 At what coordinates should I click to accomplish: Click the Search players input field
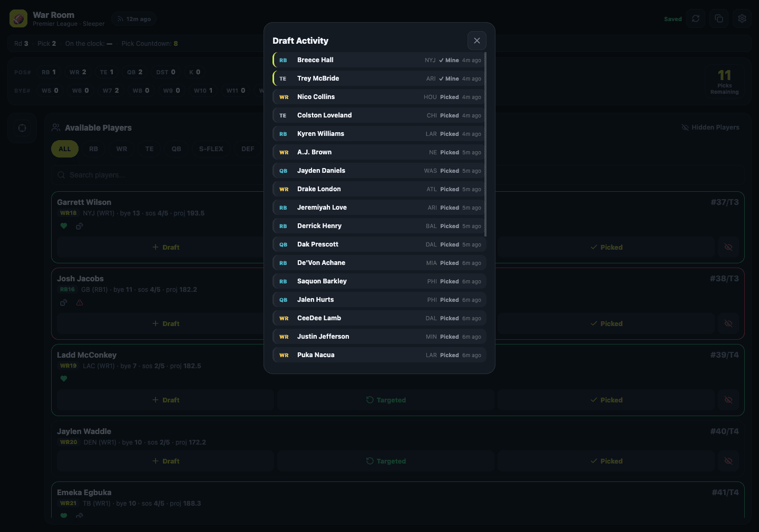point(158,175)
